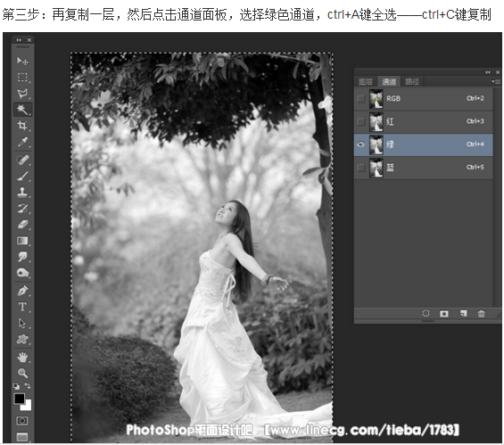
Task: Load channel as selection
Action: (x=426, y=313)
